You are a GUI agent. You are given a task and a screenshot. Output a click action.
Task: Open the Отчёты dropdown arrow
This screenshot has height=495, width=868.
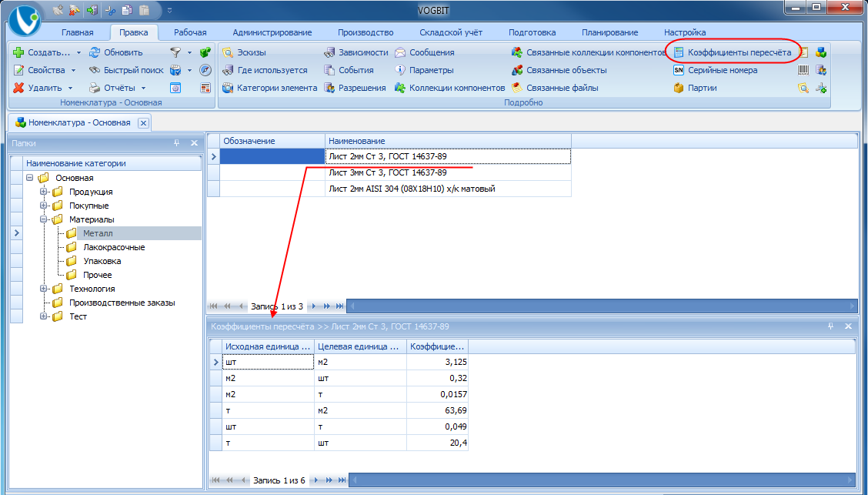(x=143, y=88)
